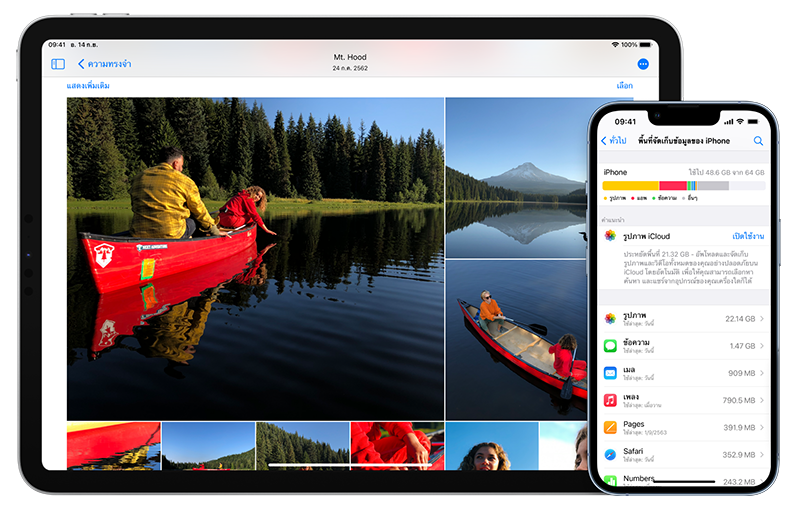800x511 pixels.
Task: Tap the iPhone battery indicator
Action: 753,121
